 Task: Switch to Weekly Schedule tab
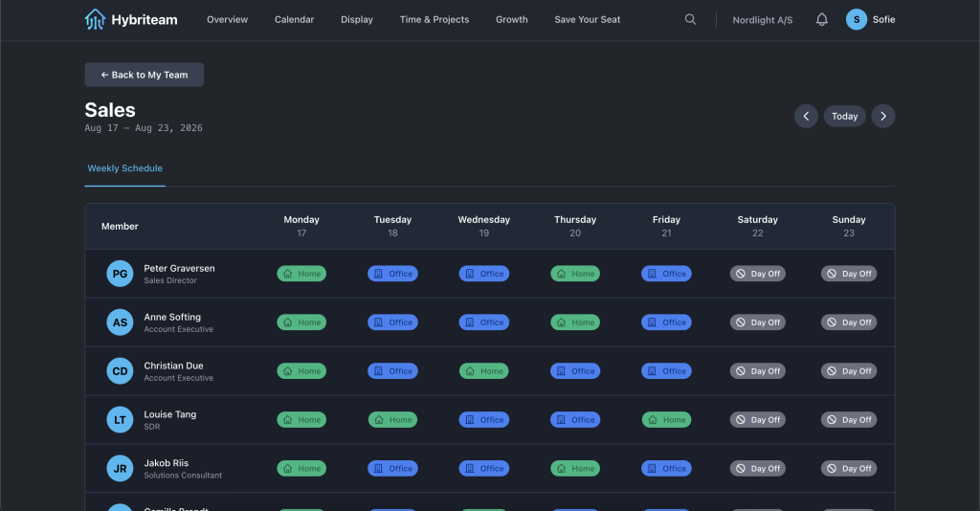125,168
